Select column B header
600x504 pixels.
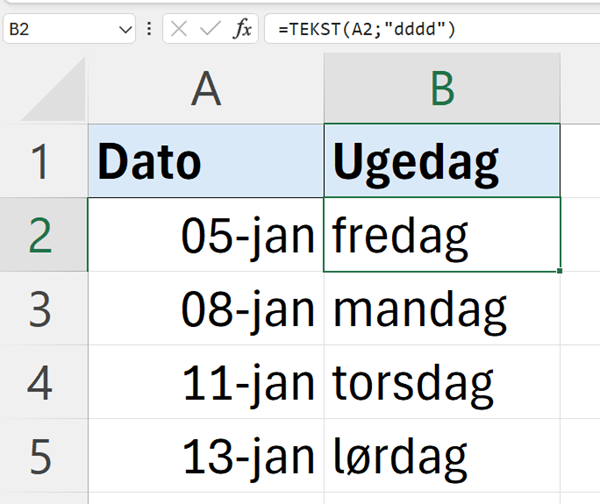coord(441,92)
